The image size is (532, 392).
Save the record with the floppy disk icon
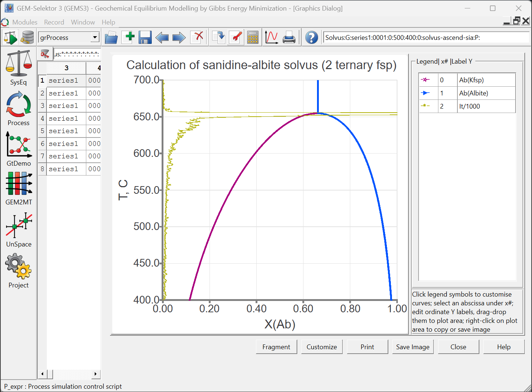coord(145,37)
